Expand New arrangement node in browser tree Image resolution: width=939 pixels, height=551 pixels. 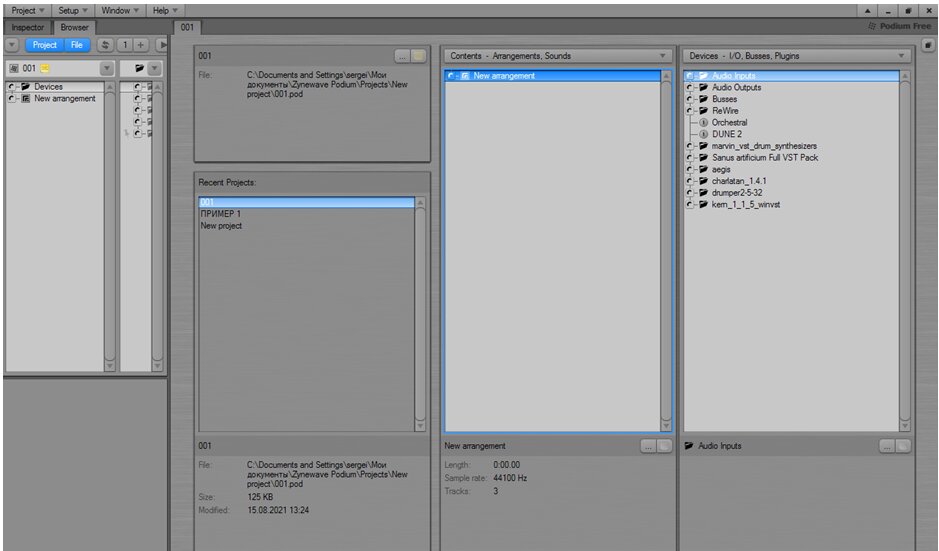(x=11, y=99)
